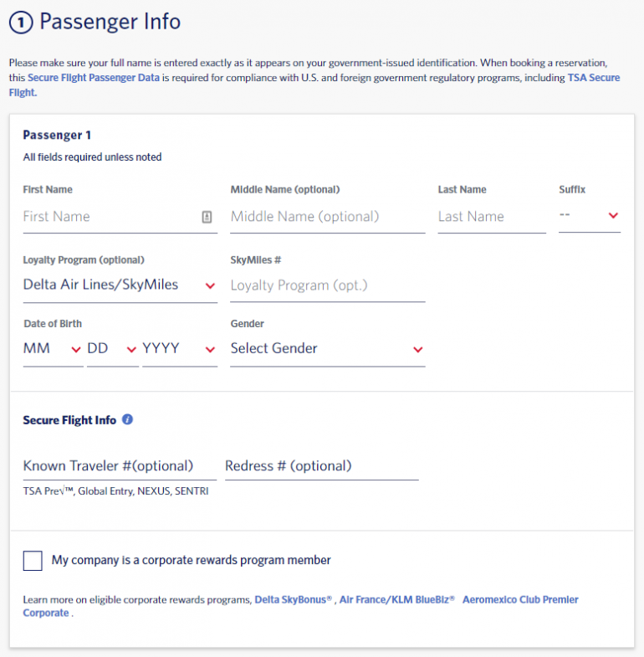Click the Secure Flight Info information icon
Screen dimensions: 644x657
point(127,419)
